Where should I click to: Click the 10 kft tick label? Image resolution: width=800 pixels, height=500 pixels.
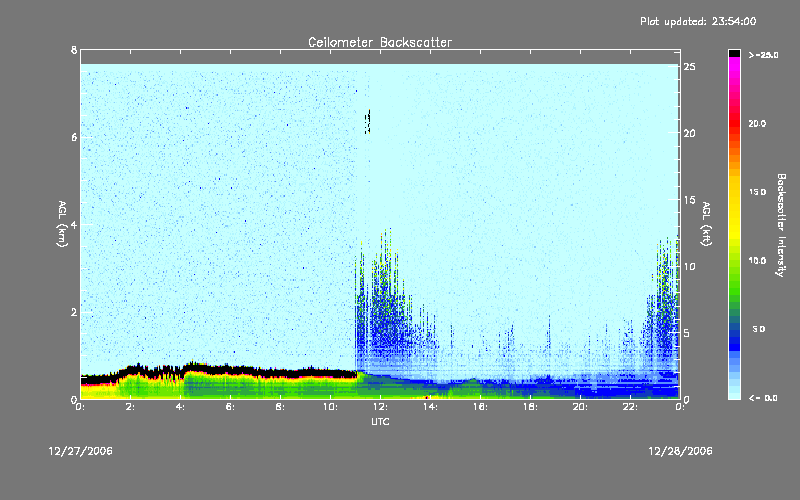pyautogui.click(x=689, y=266)
